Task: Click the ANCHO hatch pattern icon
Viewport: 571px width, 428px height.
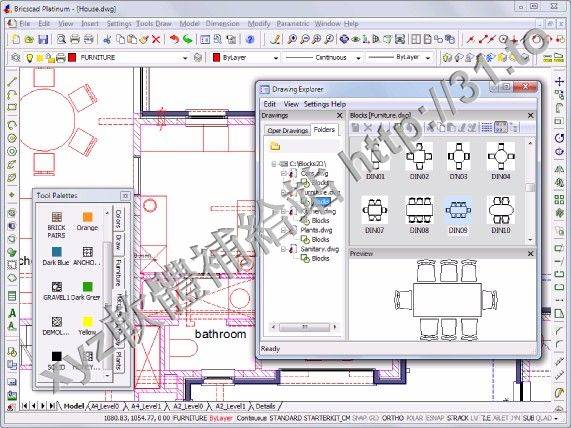Action: point(87,252)
